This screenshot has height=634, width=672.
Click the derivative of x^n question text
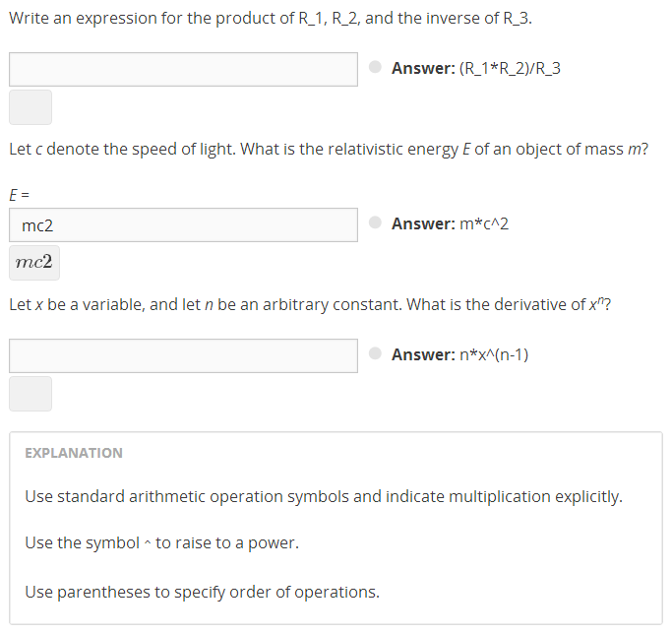(x=310, y=305)
